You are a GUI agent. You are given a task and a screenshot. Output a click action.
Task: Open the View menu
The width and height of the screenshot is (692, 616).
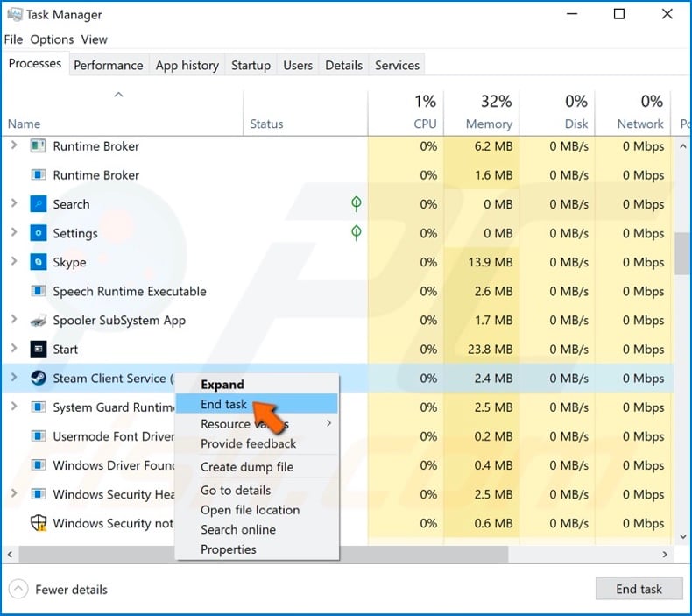pyautogui.click(x=94, y=39)
